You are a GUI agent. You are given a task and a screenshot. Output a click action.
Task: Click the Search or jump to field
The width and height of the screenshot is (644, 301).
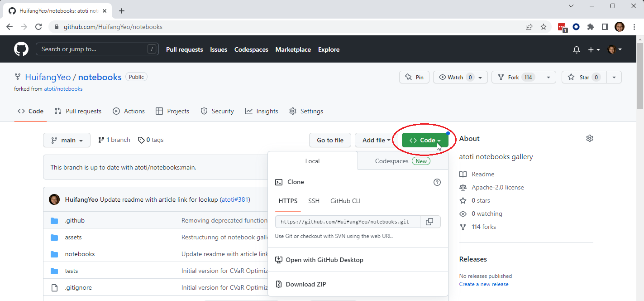pyautogui.click(x=97, y=49)
